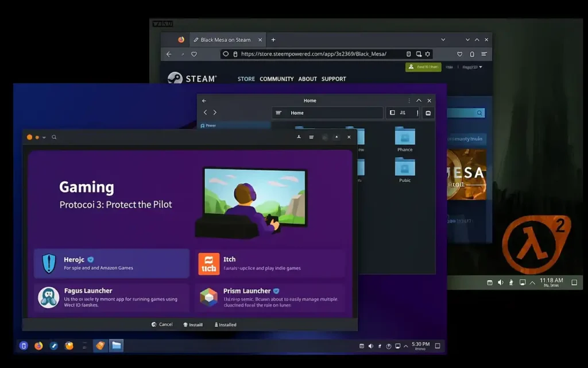The width and height of the screenshot is (588, 368).
Task: Launch Firefox from the taskbar
Action: point(38,346)
